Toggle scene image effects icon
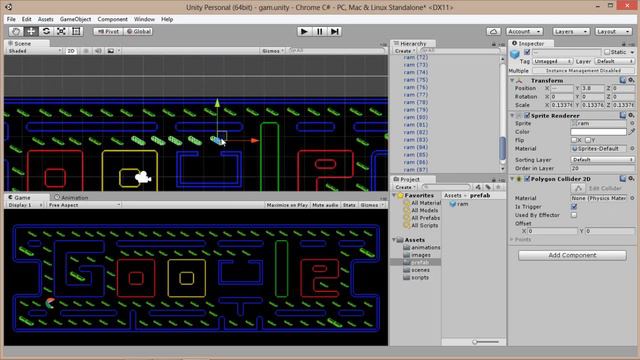 click(111, 51)
